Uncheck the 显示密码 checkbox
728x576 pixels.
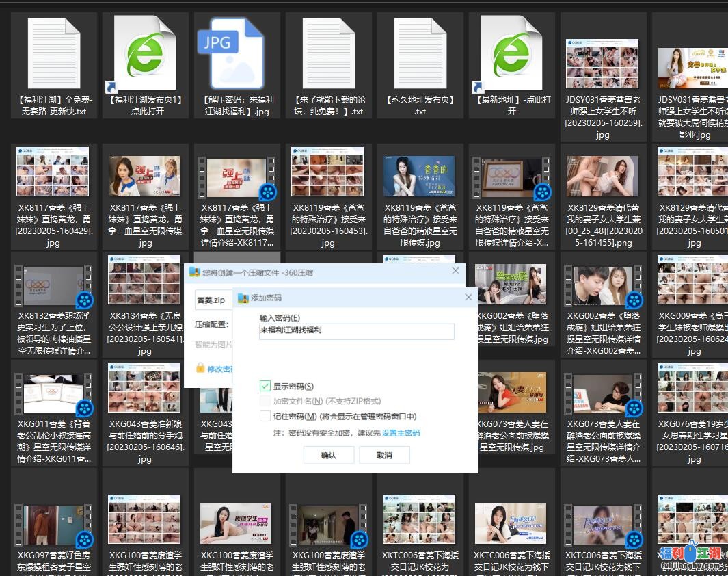265,387
